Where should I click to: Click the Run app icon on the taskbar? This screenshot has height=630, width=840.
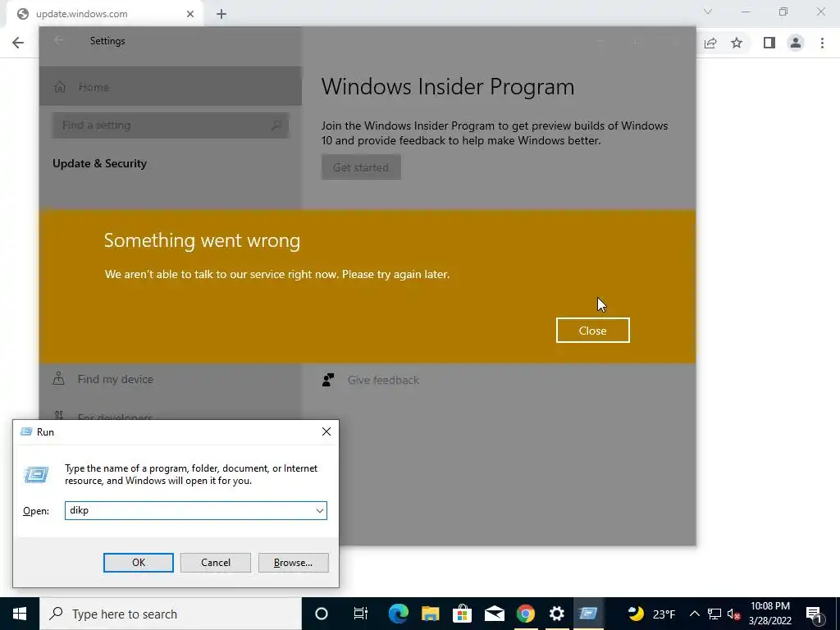point(588,614)
